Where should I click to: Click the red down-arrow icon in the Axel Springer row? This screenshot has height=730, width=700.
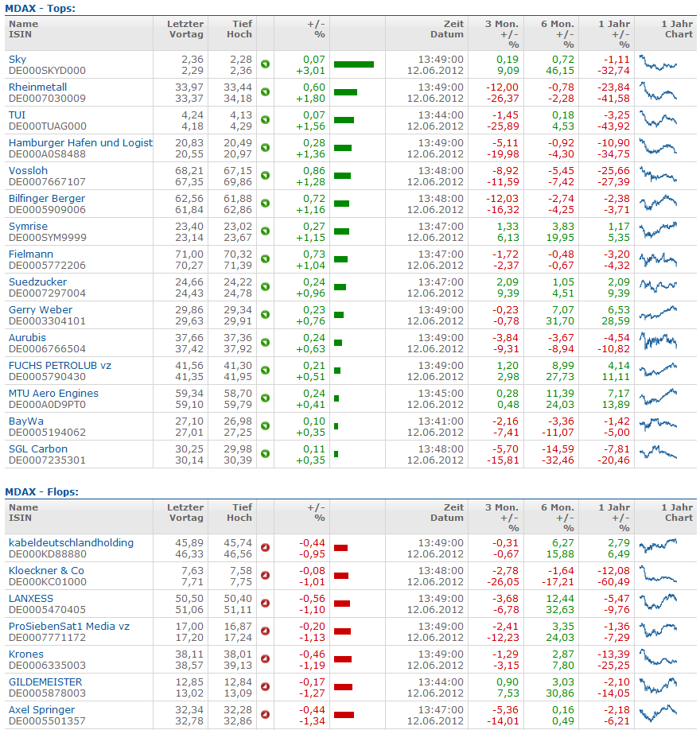(265, 715)
